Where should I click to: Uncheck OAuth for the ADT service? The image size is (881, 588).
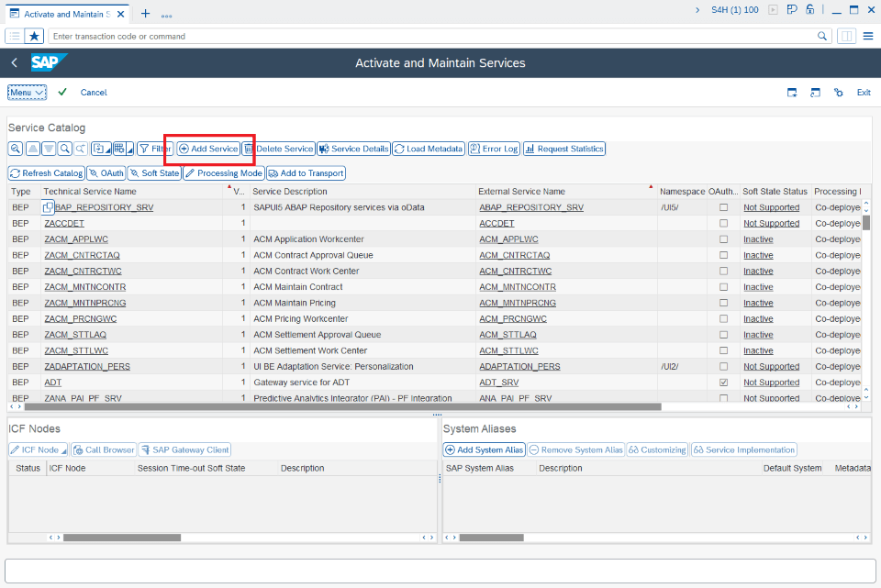coord(723,383)
